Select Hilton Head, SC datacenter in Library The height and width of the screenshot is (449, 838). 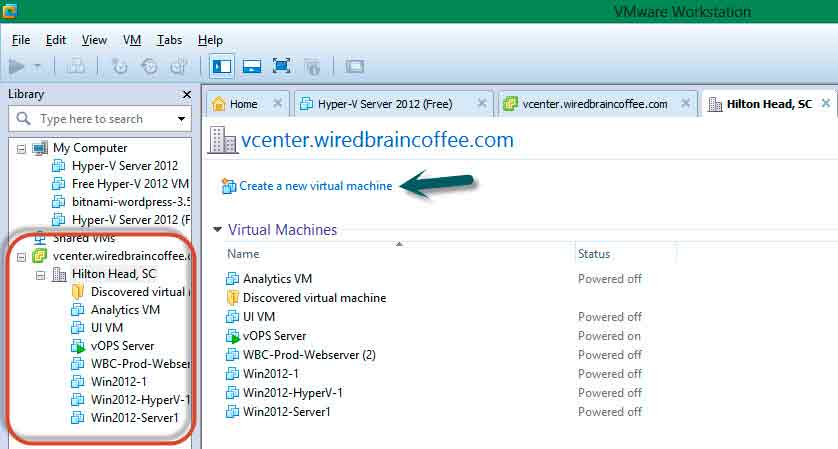coord(114,274)
